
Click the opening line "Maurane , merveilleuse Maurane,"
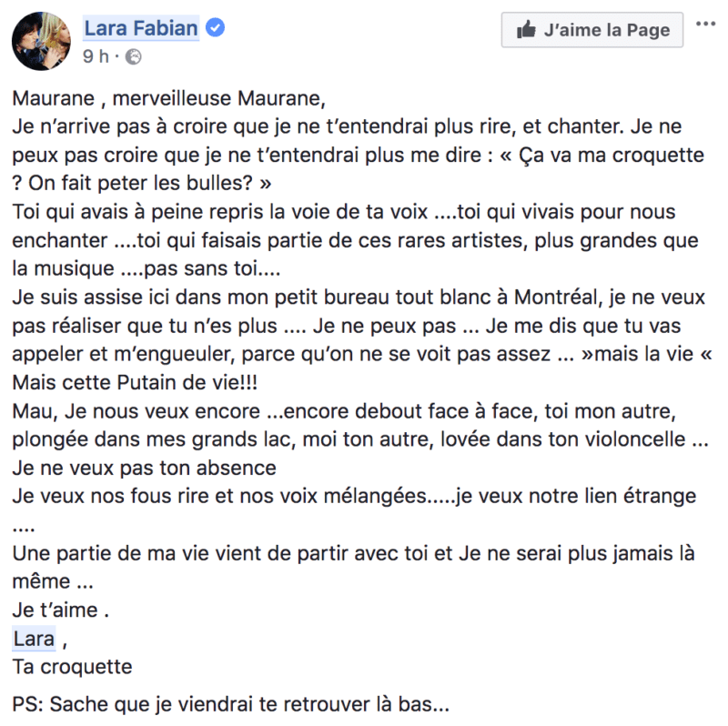pyautogui.click(x=168, y=98)
